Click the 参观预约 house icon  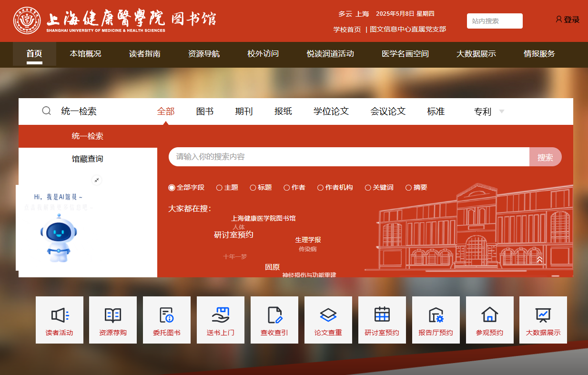(489, 315)
